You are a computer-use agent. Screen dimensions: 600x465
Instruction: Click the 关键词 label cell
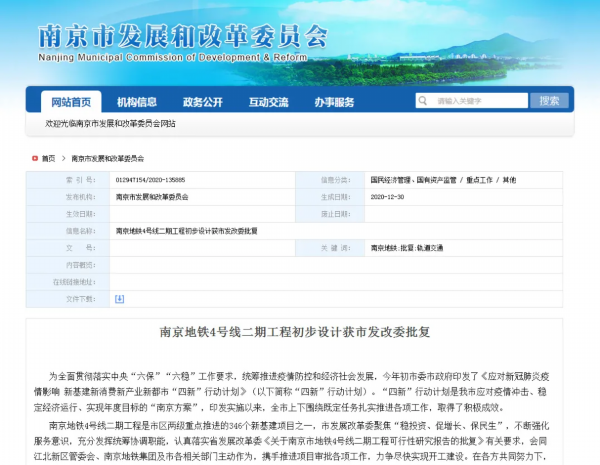pyautogui.click(x=330, y=248)
